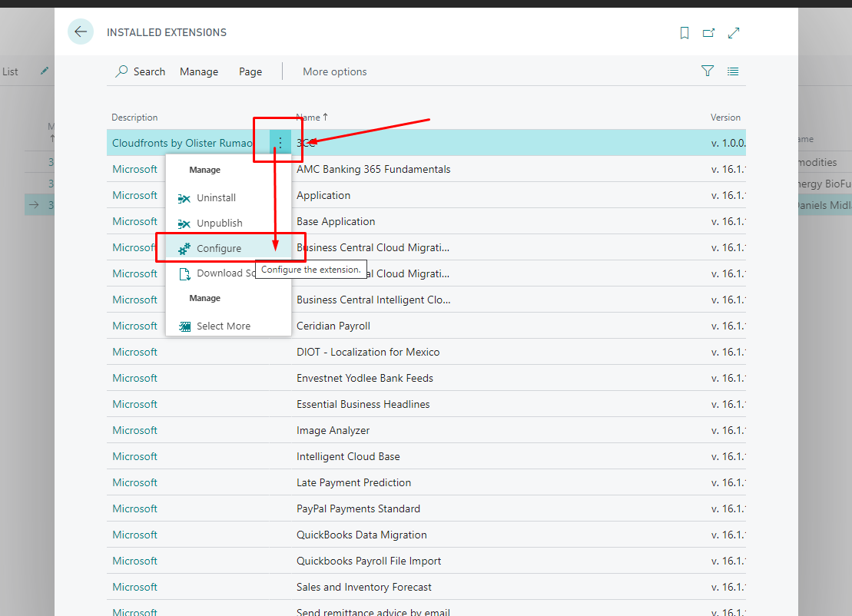Select the Ceridian Payroll name cell

pos(333,326)
